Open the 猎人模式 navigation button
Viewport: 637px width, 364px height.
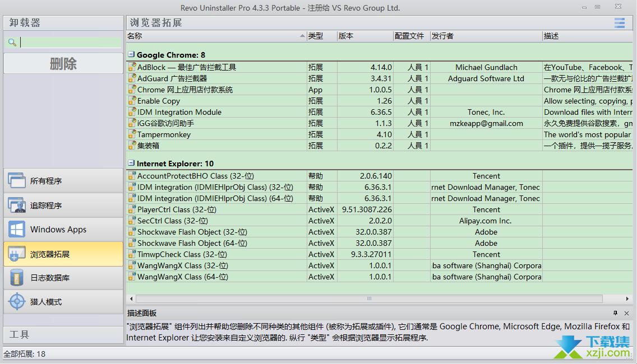63,301
